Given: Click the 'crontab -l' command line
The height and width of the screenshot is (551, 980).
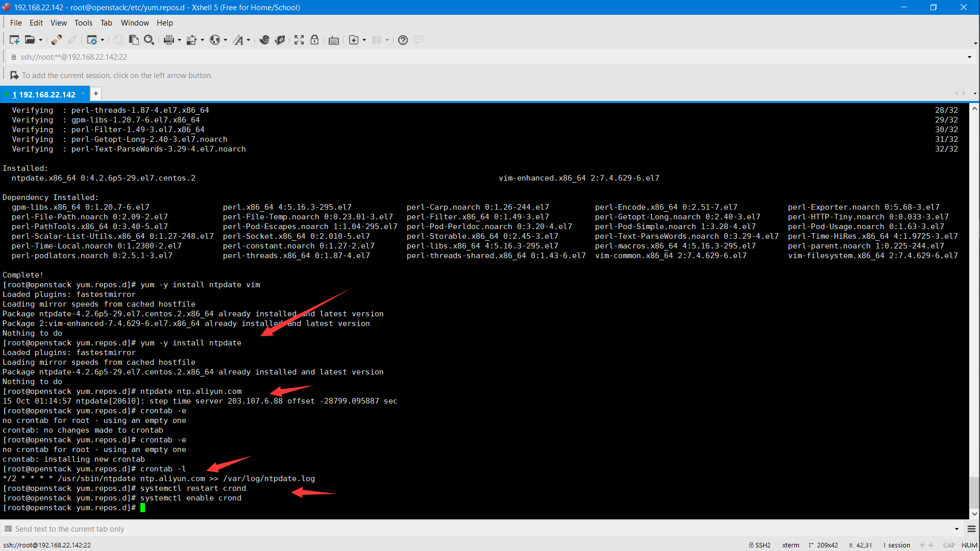Looking at the screenshot, I should (94, 469).
